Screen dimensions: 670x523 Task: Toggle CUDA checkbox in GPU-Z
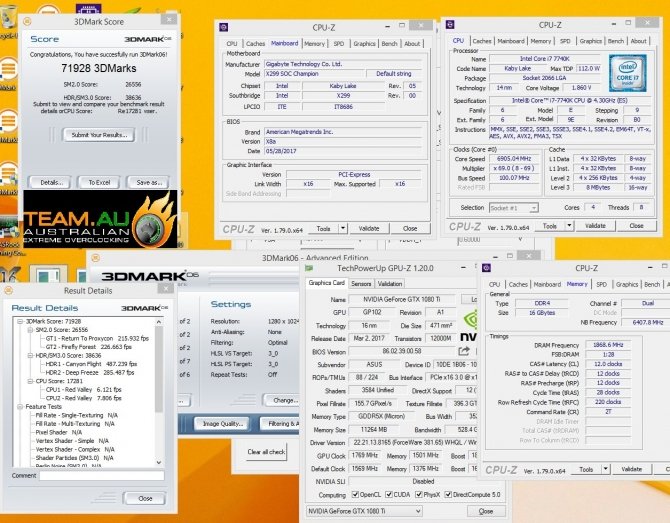coord(389,495)
